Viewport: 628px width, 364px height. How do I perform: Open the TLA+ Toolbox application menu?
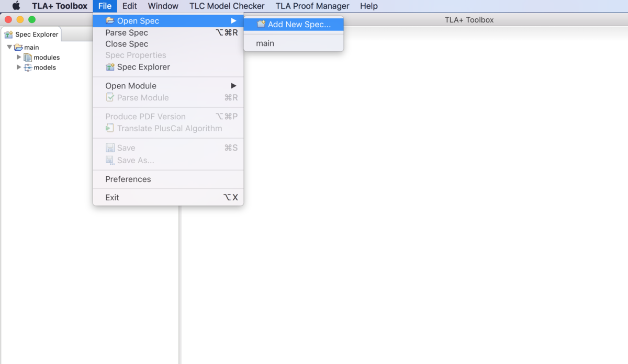coord(60,6)
